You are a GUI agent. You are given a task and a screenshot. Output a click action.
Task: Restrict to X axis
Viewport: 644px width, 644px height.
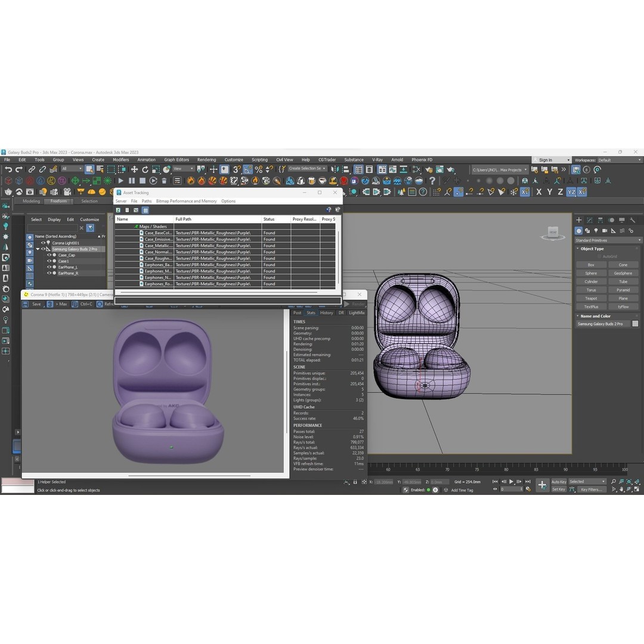(x=539, y=192)
